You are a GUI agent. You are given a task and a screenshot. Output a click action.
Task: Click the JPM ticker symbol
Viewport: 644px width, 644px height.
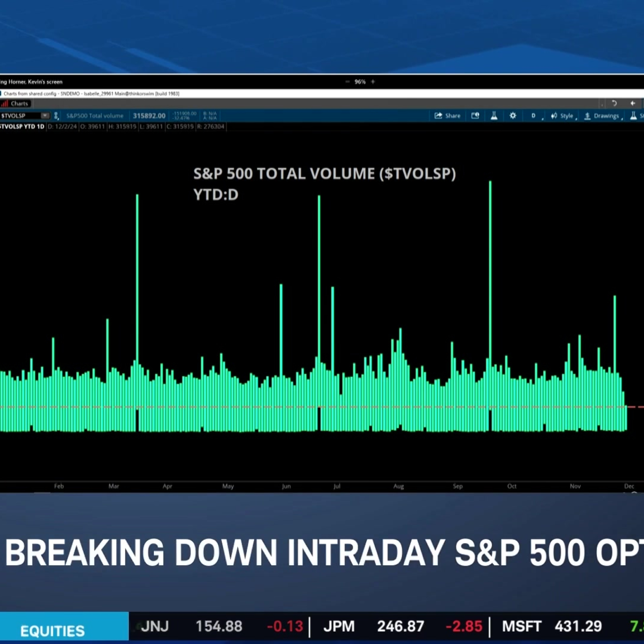339,627
